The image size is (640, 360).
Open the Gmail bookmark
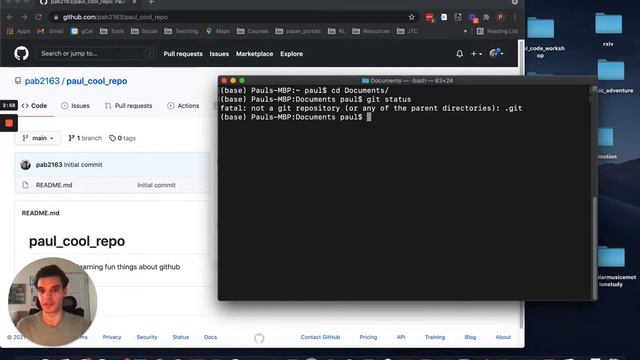[50, 31]
